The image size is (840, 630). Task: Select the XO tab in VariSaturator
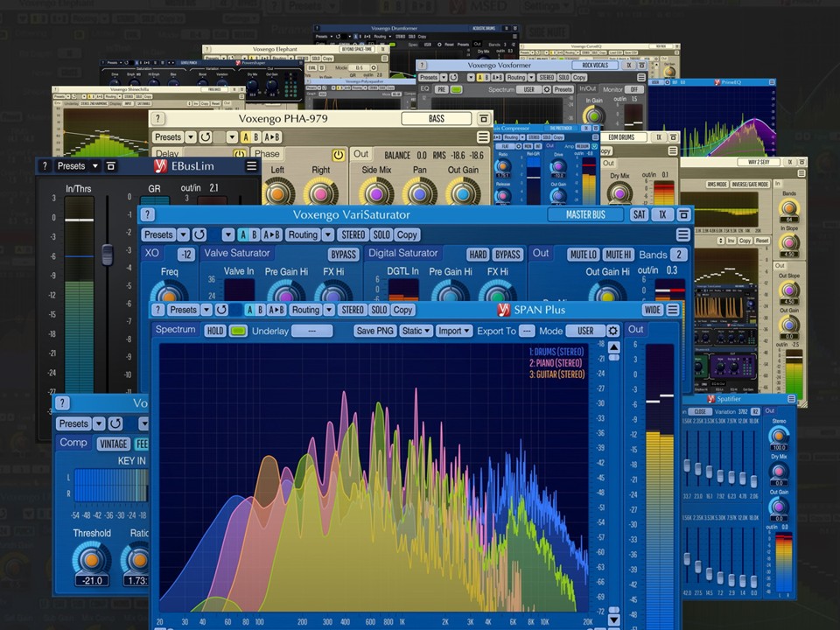coord(151,253)
